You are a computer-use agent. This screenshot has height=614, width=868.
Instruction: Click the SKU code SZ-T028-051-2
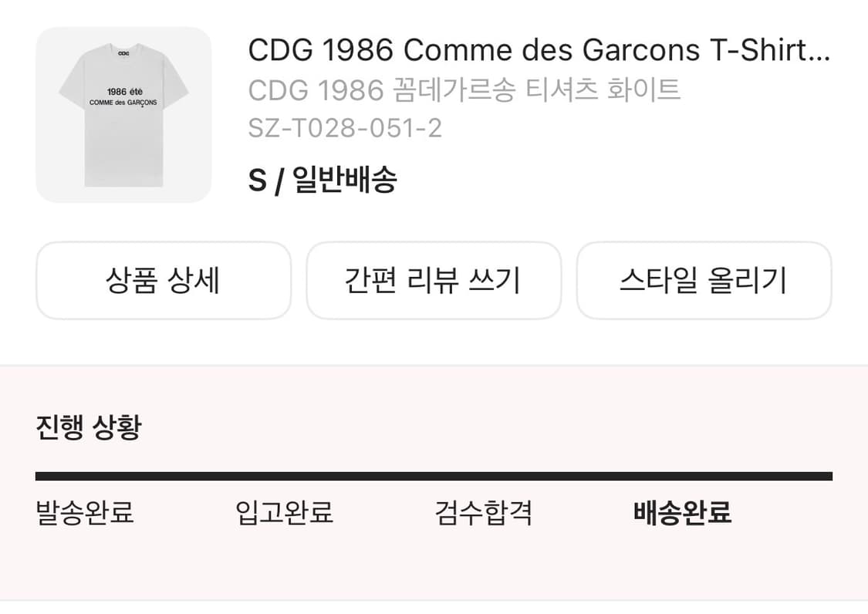tap(345, 129)
